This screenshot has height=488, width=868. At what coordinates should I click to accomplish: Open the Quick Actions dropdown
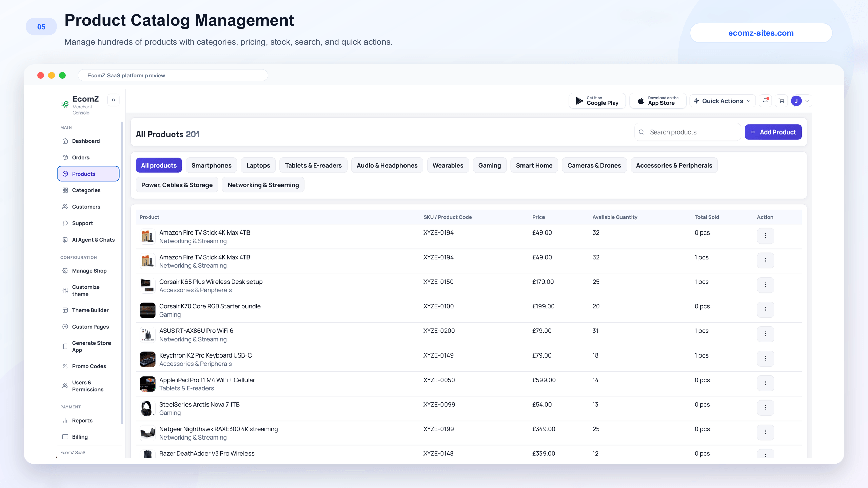(723, 101)
